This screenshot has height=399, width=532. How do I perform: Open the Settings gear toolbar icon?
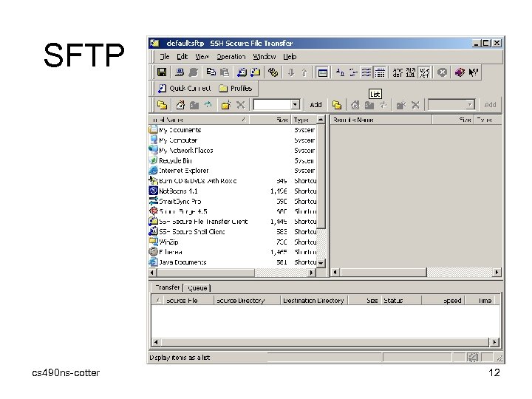pos(273,72)
